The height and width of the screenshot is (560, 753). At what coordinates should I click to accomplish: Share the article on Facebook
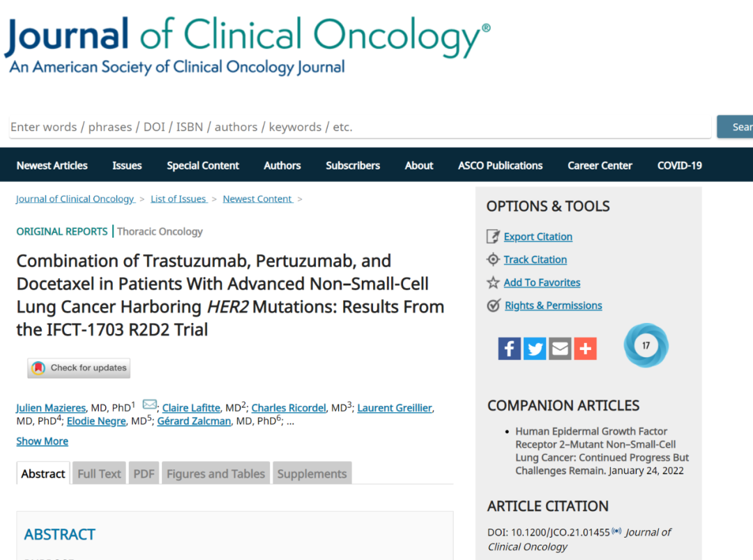pyautogui.click(x=509, y=348)
